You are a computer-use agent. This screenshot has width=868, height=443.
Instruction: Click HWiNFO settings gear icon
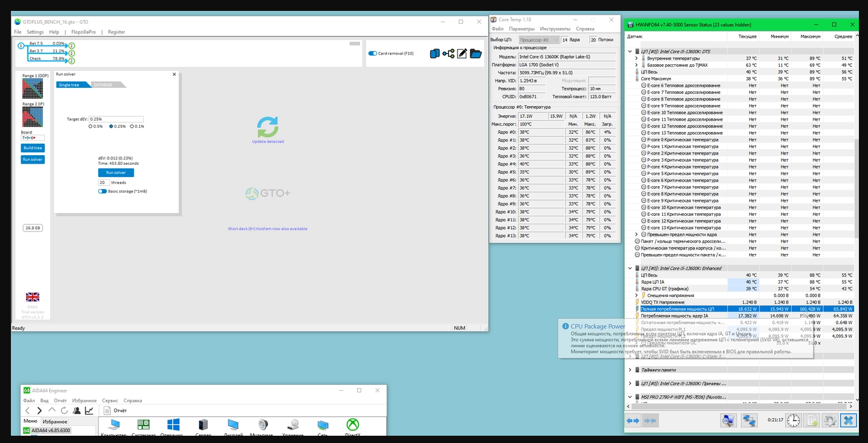[x=830, y=421]
